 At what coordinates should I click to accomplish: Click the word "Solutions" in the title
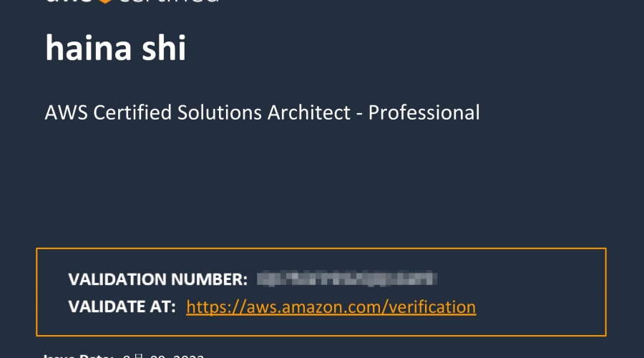point(220,112)
